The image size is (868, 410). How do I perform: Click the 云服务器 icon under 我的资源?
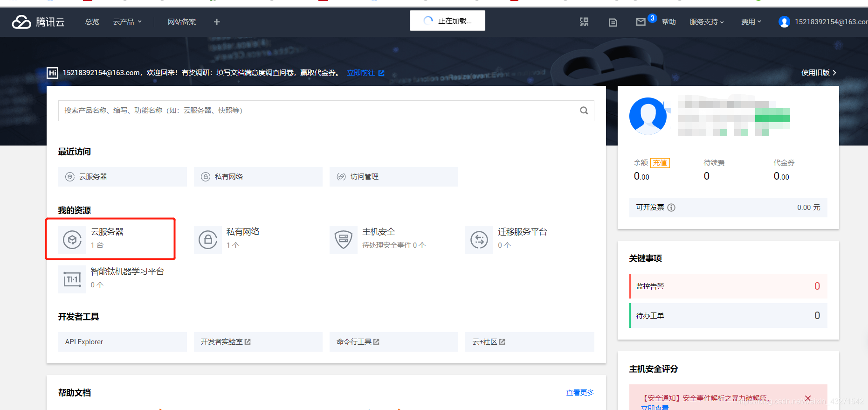coord(72,240)
